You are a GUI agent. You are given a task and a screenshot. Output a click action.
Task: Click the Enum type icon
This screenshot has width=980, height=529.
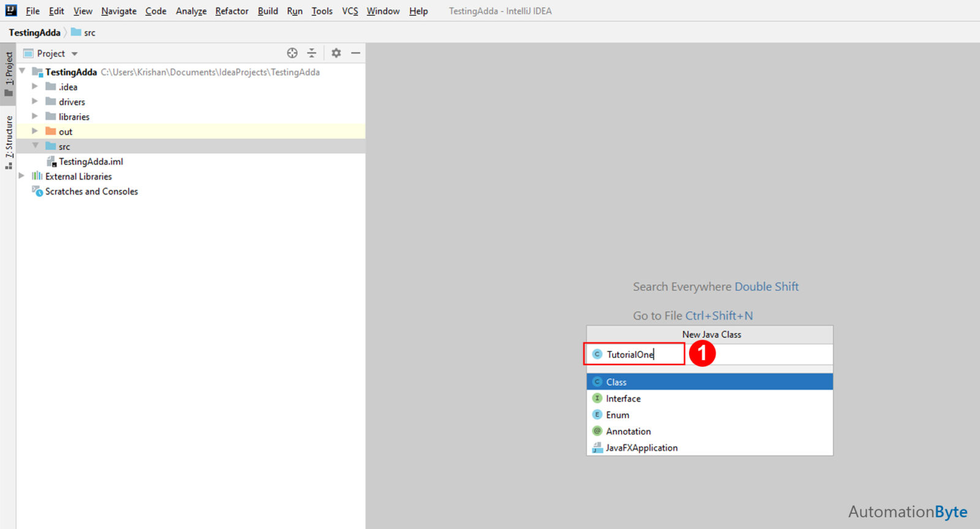(x=597, y=415)
